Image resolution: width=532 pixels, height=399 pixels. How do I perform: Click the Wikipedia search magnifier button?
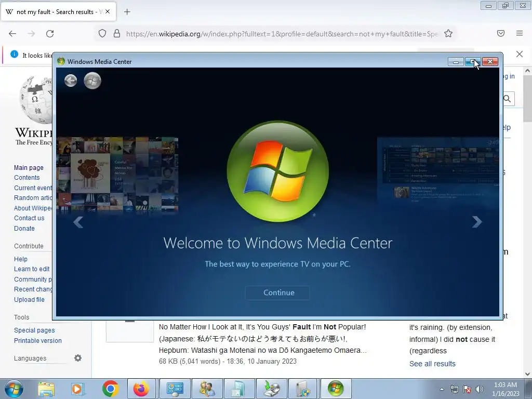click(x=508, y=99)
